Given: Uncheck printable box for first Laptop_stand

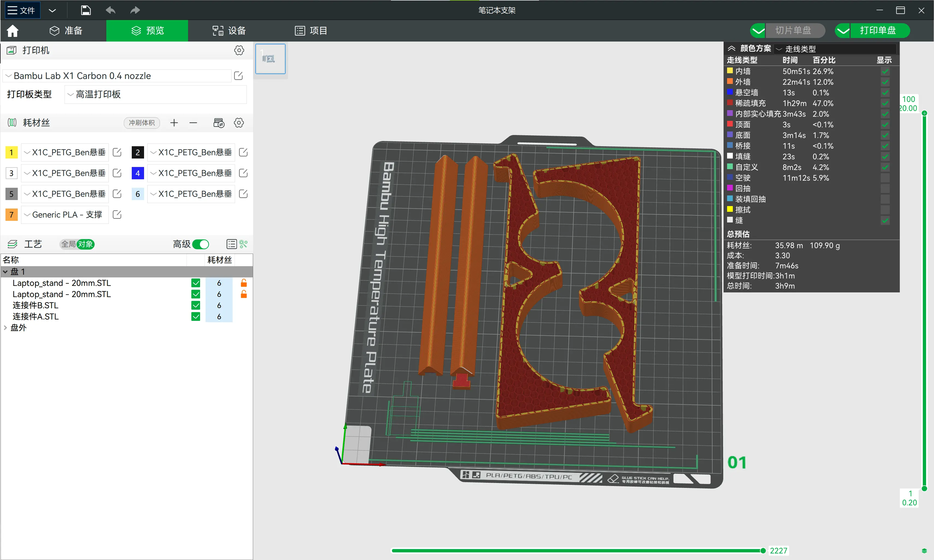Looking at the screenshot, I should pyautogui.click(x=195, y=283).
